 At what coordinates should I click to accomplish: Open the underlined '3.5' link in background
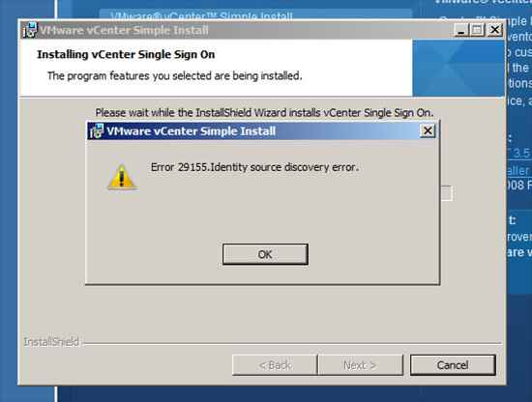[x=521, y=153]
